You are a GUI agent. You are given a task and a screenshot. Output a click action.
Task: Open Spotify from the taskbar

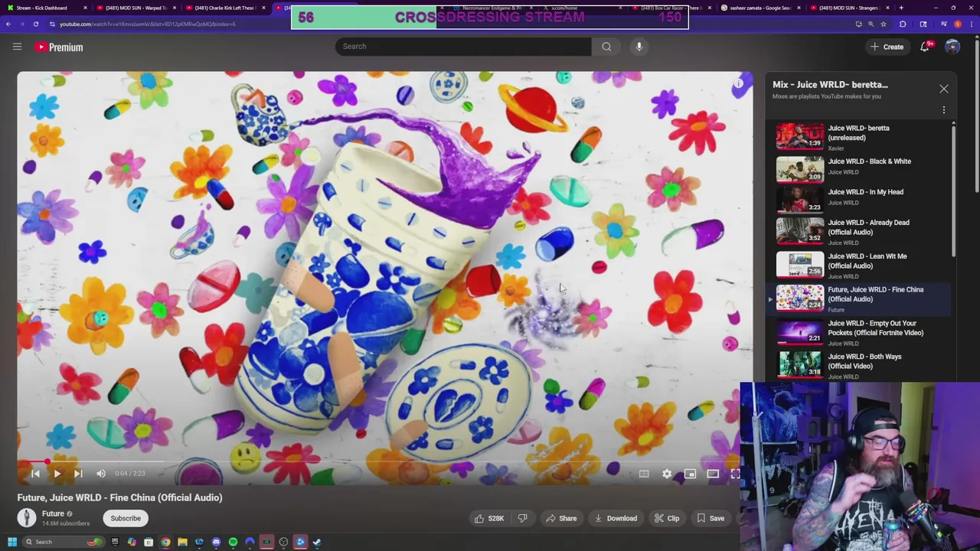pyautogui.click(x=233, y=542)
